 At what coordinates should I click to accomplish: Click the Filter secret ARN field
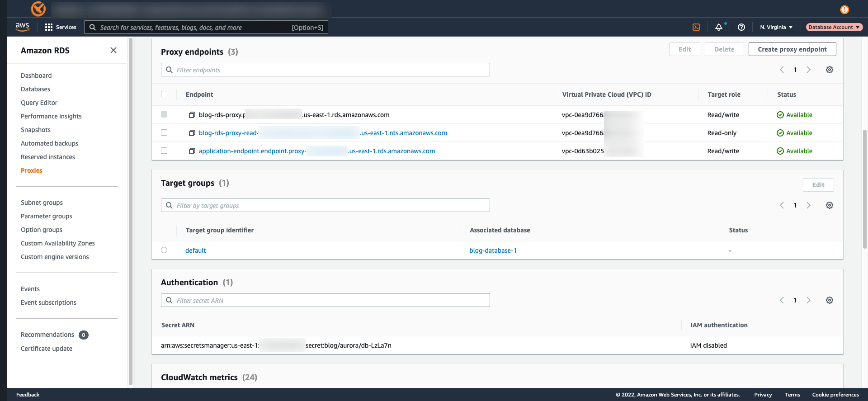(325, 300)
